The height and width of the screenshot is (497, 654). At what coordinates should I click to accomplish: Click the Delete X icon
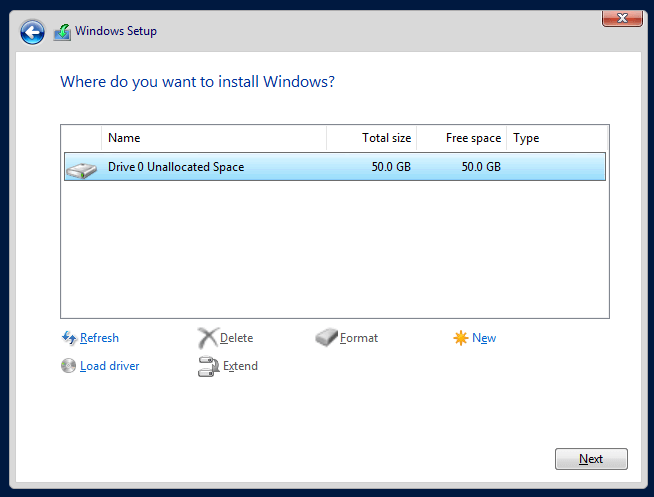click(207, 338)
